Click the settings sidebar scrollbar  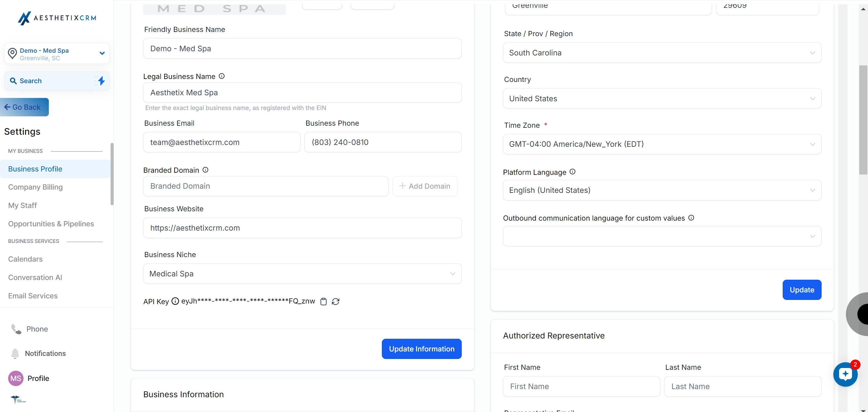112,174
